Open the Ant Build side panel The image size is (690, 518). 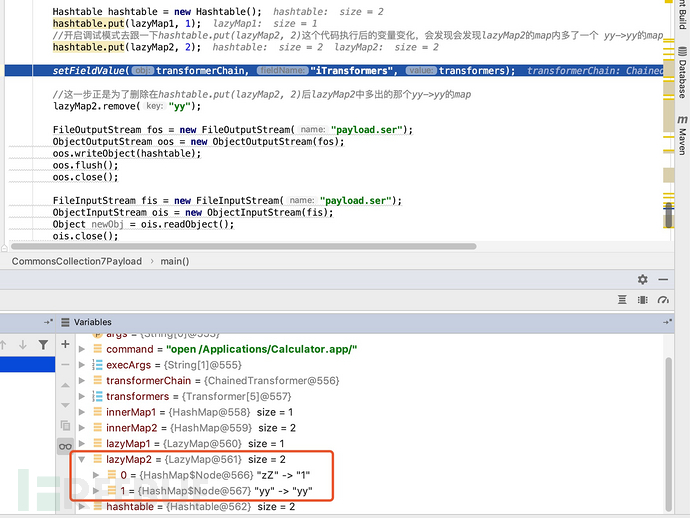click(x=682, y=15)
